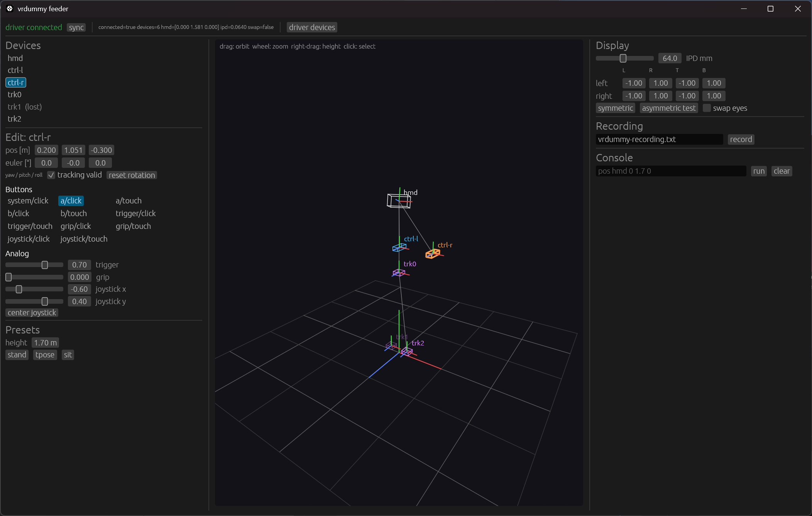Viewport: 812px width, 516px height.
Task: Toggle the active a/click button
Action: pyautogui.click(x=71, y=201)
